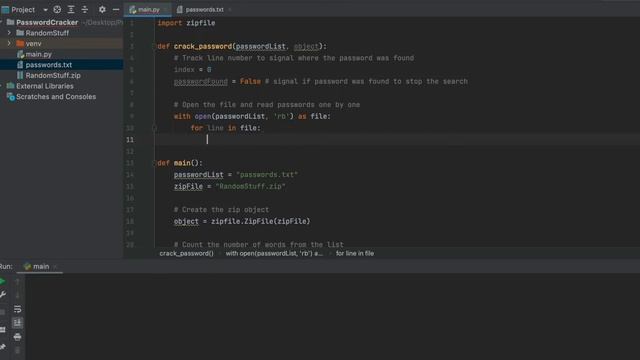Click the crack_password function name
The width and height of the screenshot is (640, 360).
203,47
